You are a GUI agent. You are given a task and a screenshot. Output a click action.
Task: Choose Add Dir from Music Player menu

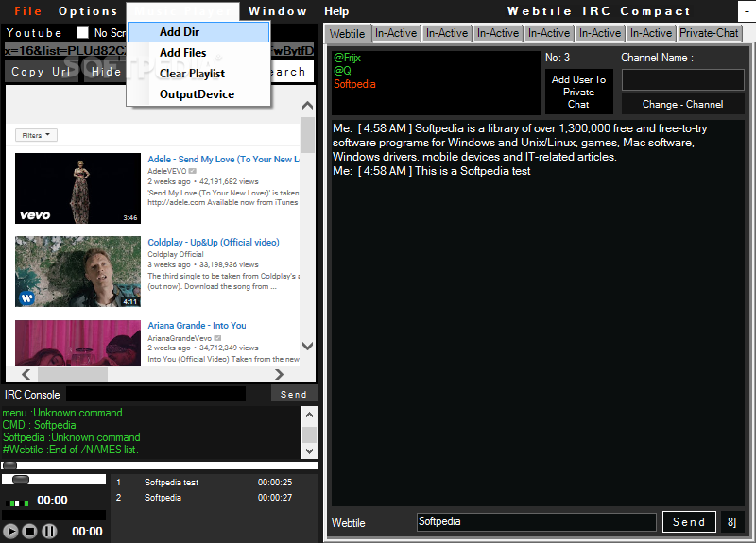coord(198,32)
